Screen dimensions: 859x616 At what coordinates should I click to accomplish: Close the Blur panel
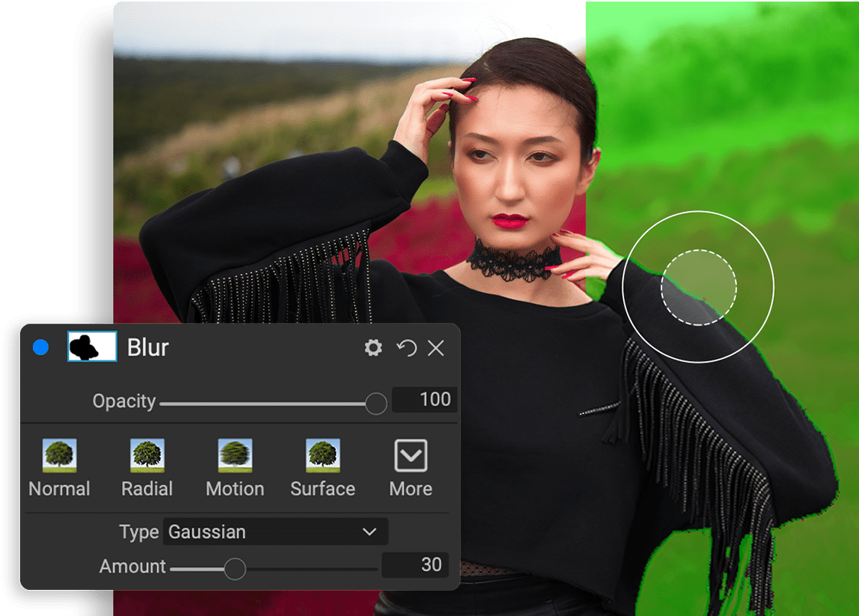436,348
